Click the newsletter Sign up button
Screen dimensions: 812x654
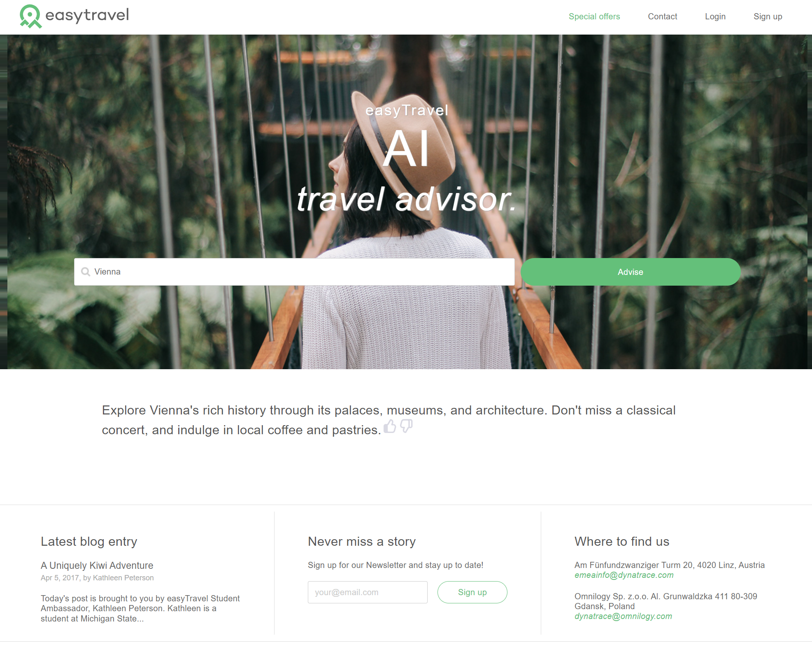(x=472, y=592)
